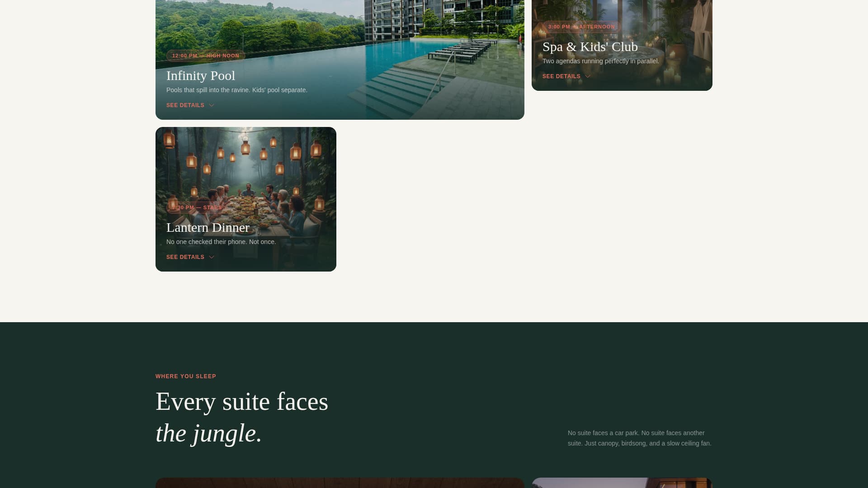Click the chevron icon next to Lantern Dinner details
The image size is (868, 488).
pos(212,257)
